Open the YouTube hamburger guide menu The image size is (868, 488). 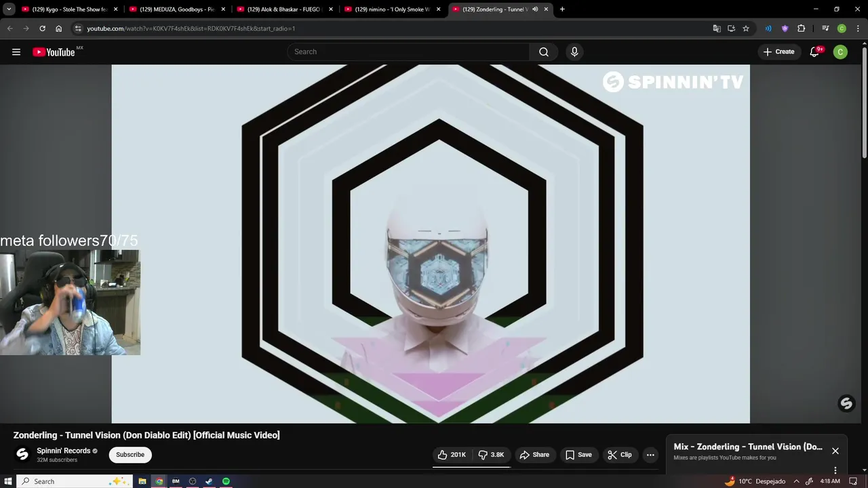(16, 52)
